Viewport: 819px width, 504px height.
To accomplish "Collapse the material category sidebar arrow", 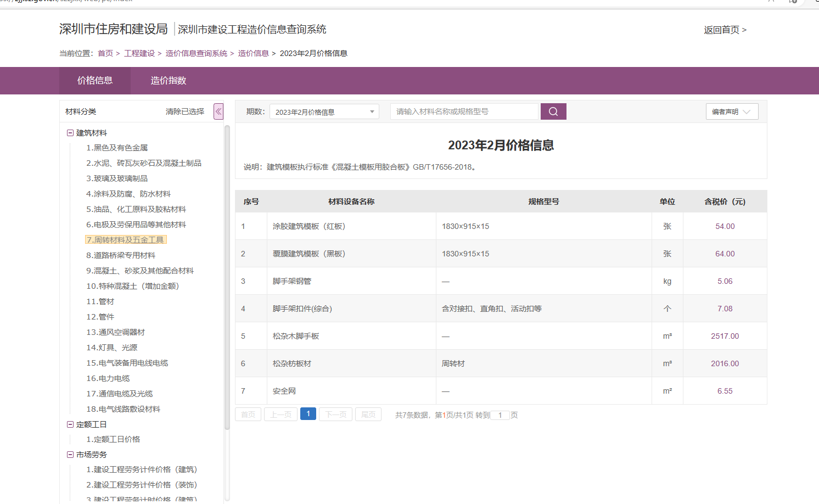I will tap(218, 111).
